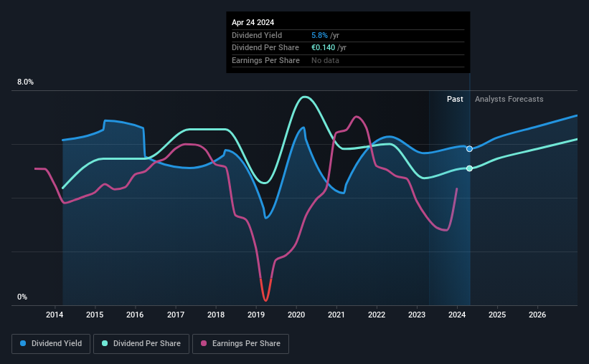
Task: Click the 2021 x-axis label
Action: point(336,315)
